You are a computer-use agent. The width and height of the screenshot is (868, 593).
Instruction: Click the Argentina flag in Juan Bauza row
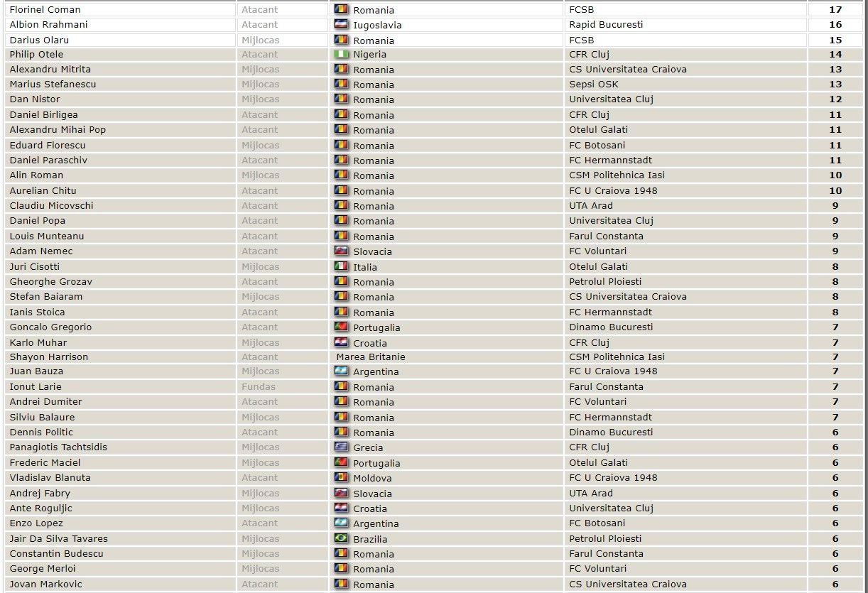(x=342, y=371)
